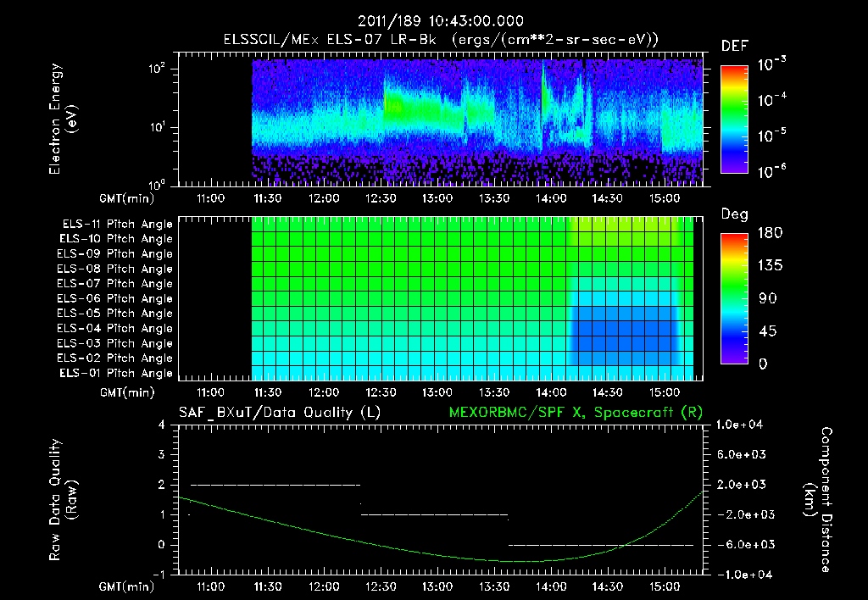Select ELS-09 Pitch Angle row label

point(115,254)
